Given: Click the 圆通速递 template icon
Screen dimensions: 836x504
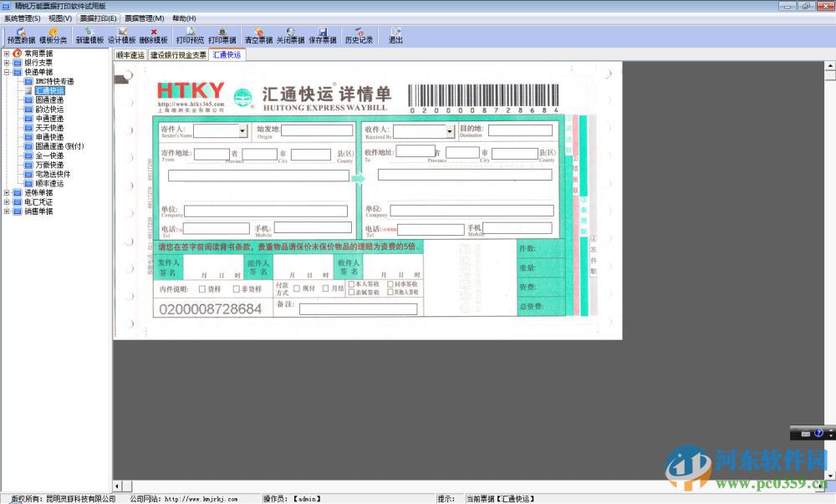Looking at the screenshot, I should pyautogui.click(x=28, y=100).
